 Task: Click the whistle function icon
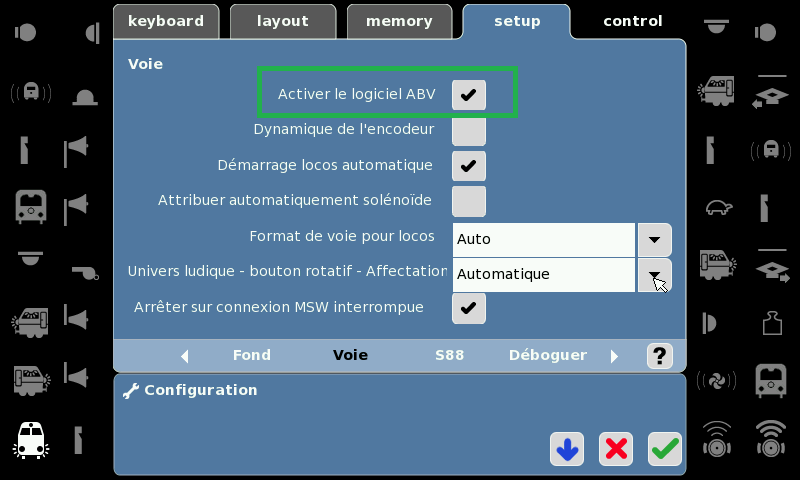point(85,272)
